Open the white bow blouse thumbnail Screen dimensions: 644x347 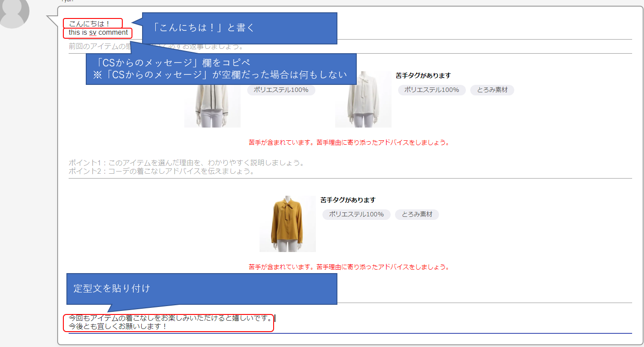point(363,99)
